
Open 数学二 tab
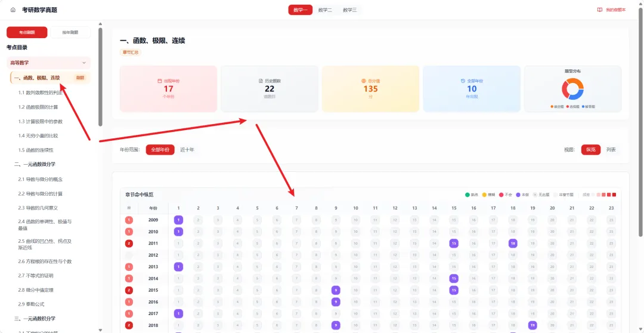click(x=326, y=10)
